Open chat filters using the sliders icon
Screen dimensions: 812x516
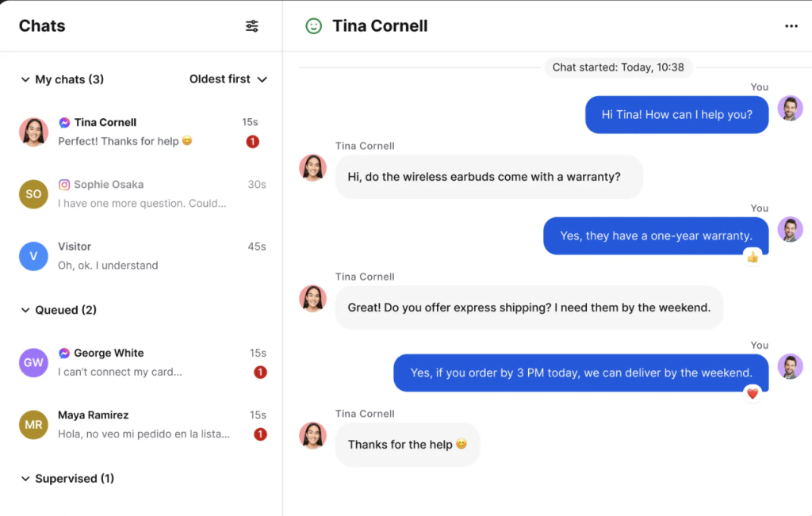click(252, 25)
